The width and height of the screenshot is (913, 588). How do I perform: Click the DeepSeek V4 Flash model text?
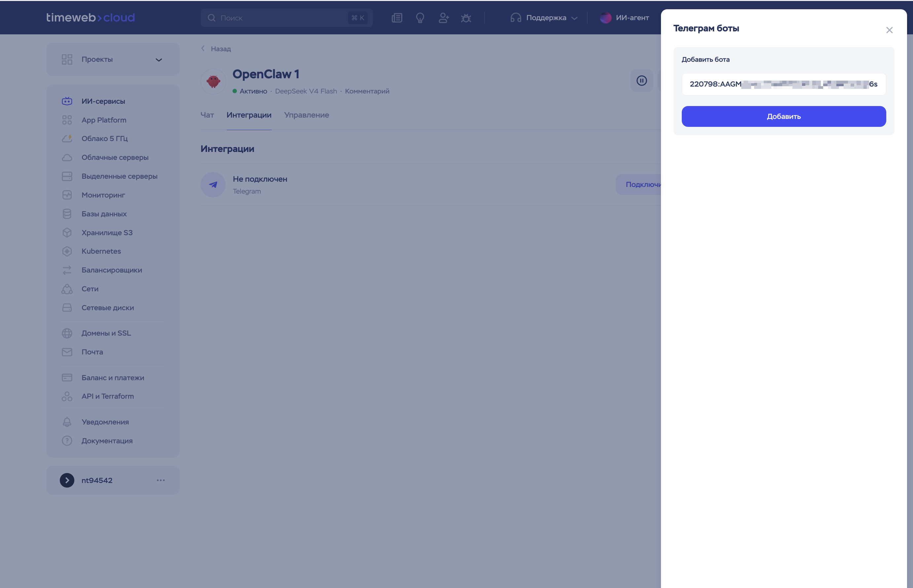point(306,91)
